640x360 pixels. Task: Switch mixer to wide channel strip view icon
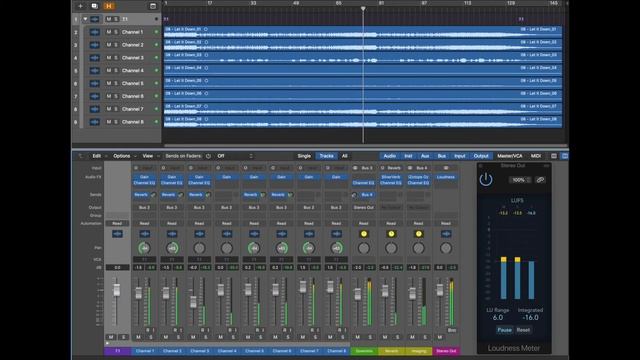click(564, 156)
